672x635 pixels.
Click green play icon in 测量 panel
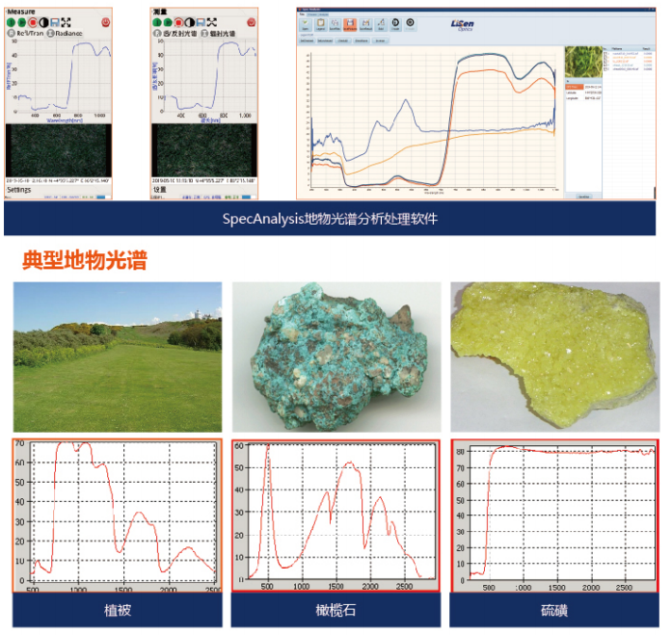pos(168,22)
